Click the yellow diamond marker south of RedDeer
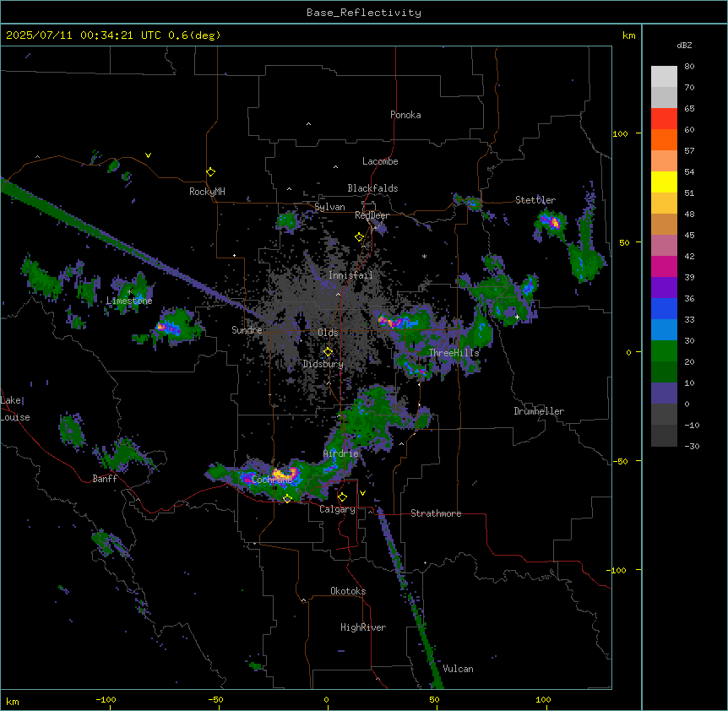Image resolution: width=728 pixels, height=711 pixels. [x=359, y=237]
